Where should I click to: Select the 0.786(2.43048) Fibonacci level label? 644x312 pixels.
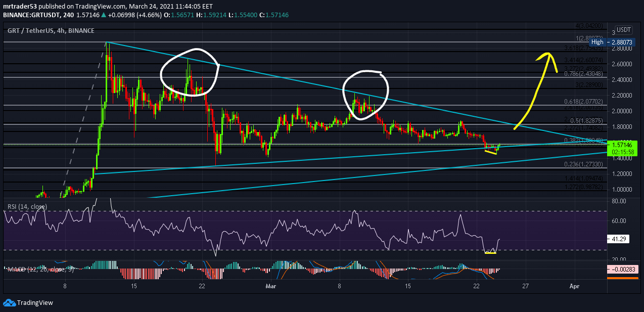(582, 74)
